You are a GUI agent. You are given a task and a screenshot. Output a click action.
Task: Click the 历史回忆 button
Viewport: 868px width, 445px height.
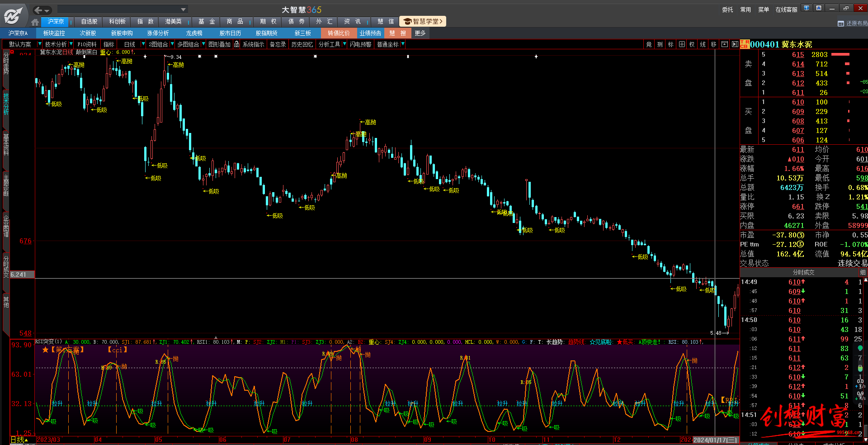click(302, 44)
